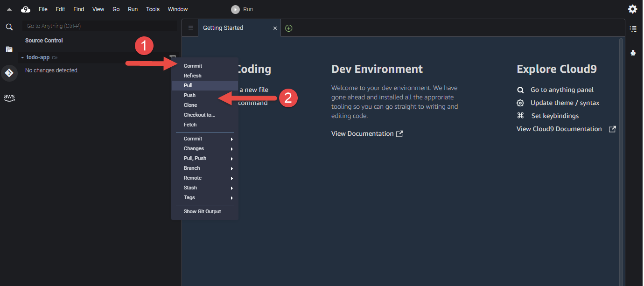644x286 pixels.
Task: Open the Go menu
Action: pos(116,9)
